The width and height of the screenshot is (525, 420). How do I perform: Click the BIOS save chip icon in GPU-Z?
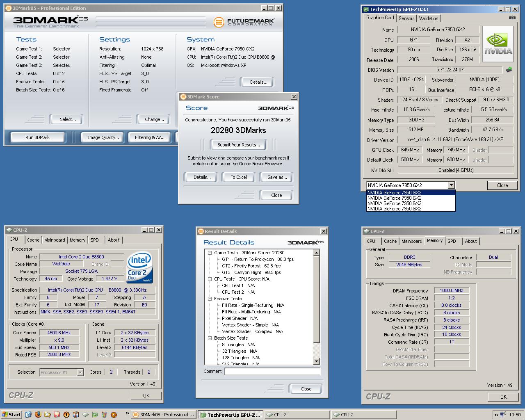point(509,70)
